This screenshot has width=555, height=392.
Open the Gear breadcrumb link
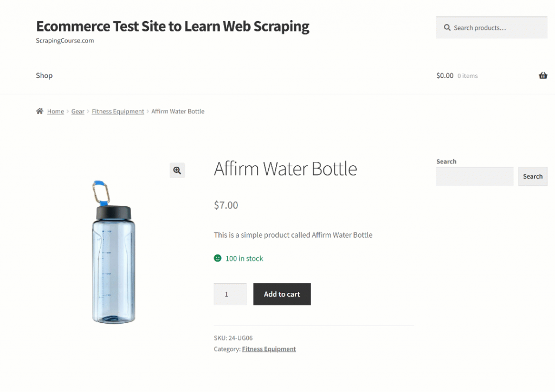pos(78,112)
